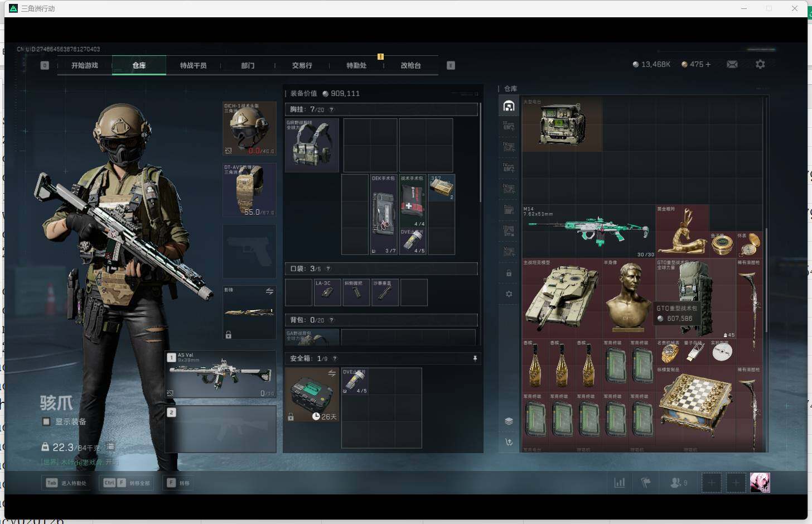Select the 黄金瞪羚 golden gazelle statue

click(x=682, y=231)
